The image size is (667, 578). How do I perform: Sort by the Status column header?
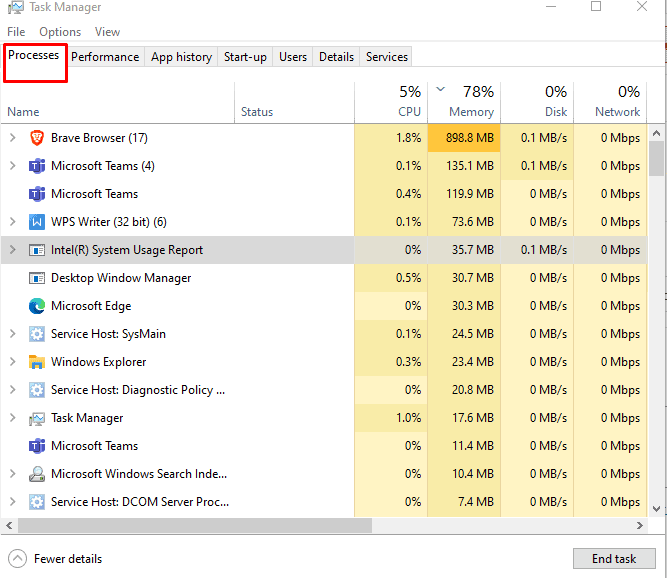point(294,103)
